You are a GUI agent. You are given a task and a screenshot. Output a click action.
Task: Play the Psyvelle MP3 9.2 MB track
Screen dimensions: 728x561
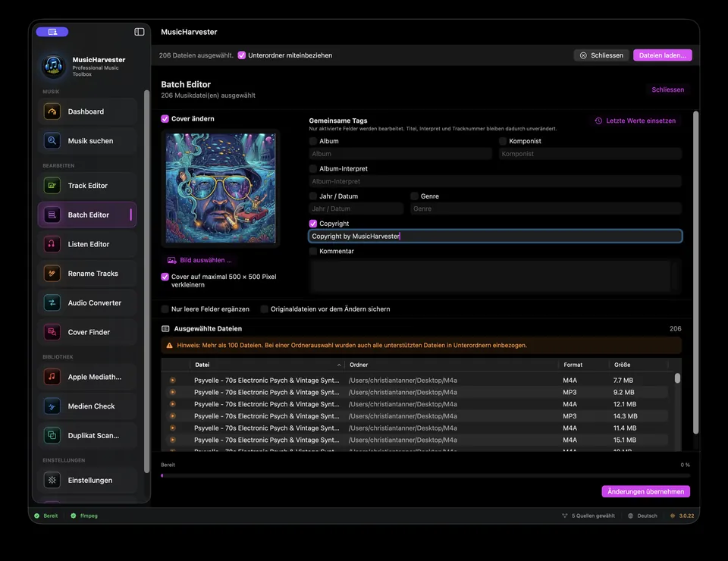pos(173,392)
